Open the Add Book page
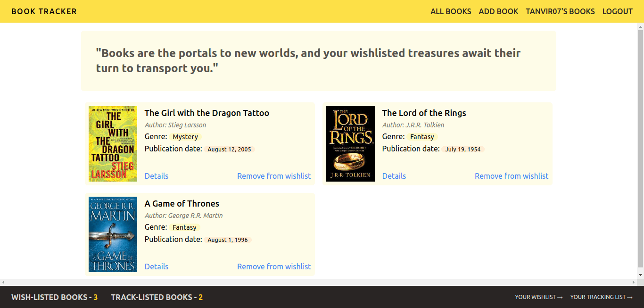 pos(498,11)
